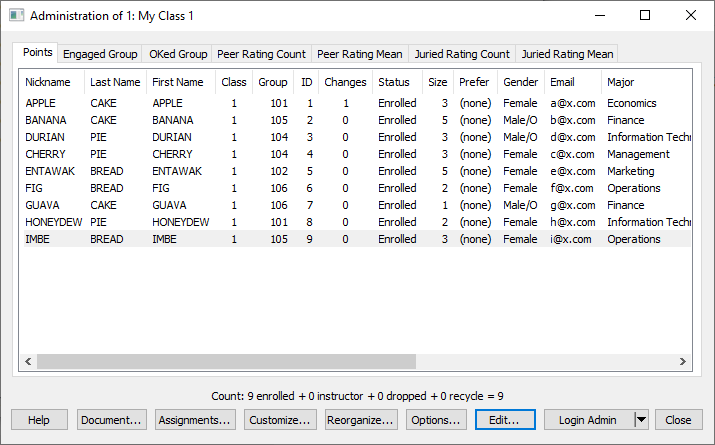The height and width of the screenshot is (445, 715).
Task: Select the GUAVA nickname row
Action: tap(42, 205)
